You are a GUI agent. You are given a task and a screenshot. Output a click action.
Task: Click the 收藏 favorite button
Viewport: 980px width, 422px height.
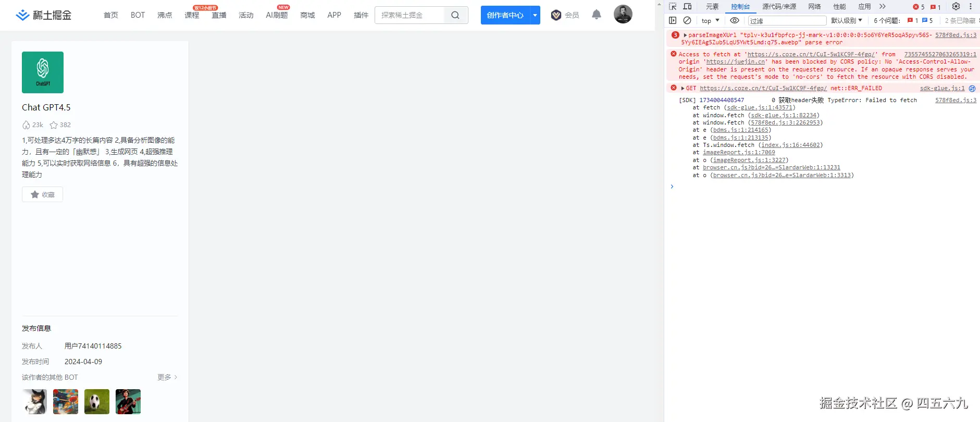pos(43,194)
